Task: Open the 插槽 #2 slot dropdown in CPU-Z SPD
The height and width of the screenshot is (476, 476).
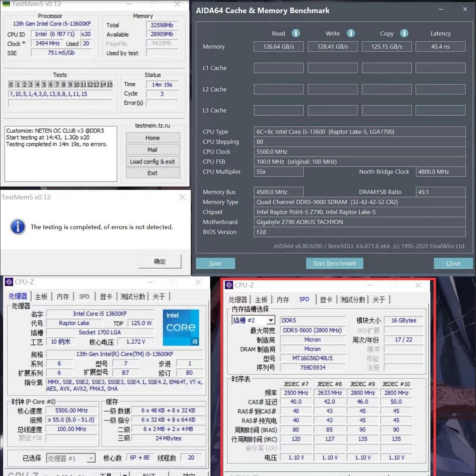Action: (x=271, y=320)
